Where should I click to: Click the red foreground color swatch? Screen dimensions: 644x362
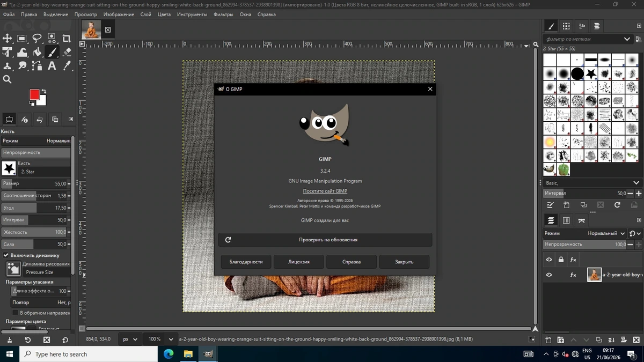tap(34, 94)
